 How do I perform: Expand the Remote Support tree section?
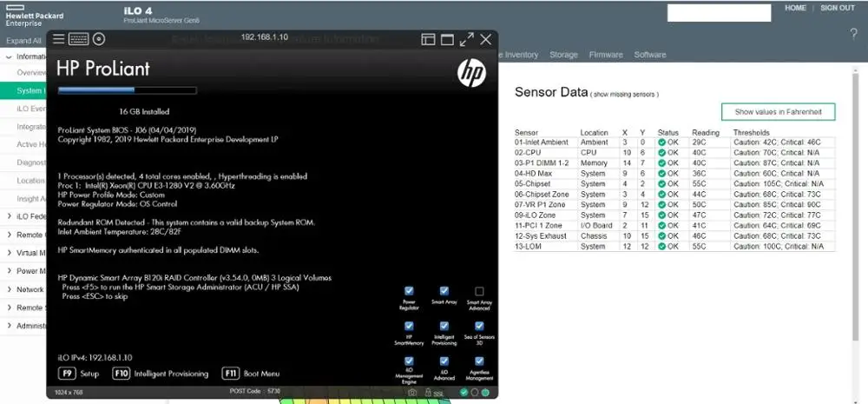(x=9, y=308)
